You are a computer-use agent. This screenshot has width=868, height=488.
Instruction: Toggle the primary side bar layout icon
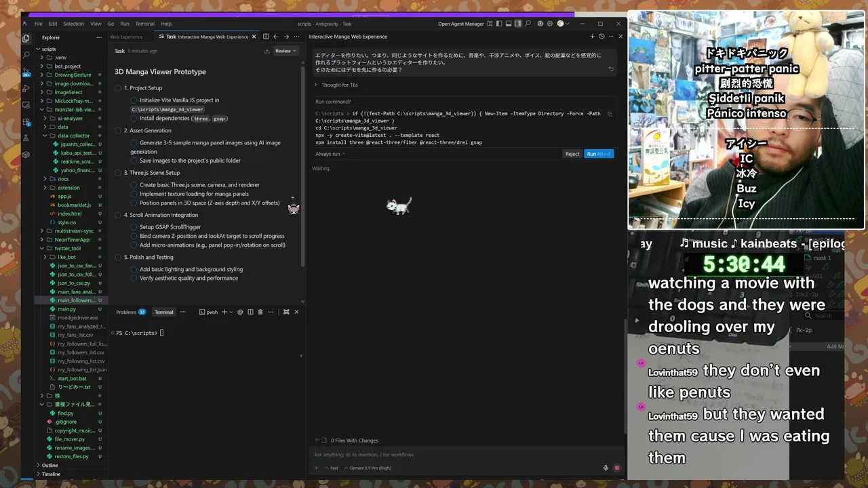499,24
